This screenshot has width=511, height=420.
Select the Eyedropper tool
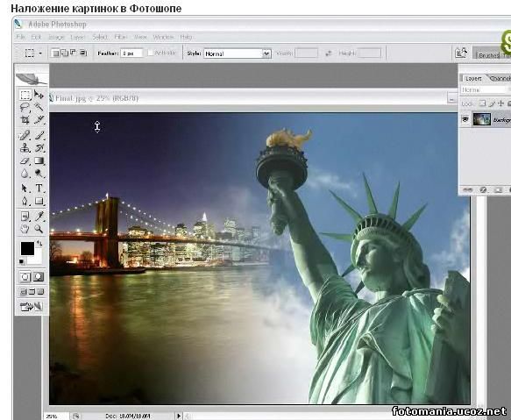[39, 216]
